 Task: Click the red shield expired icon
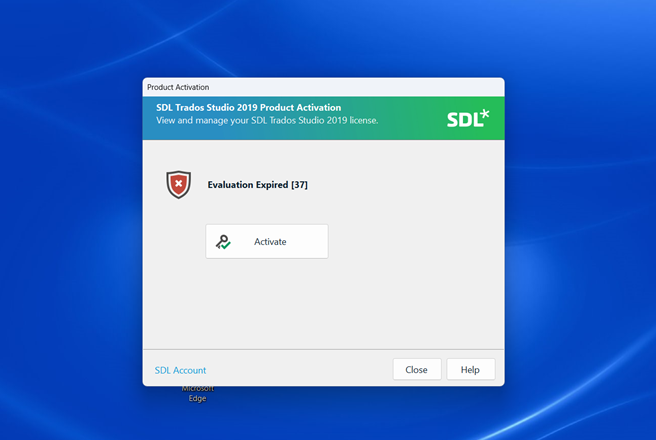[179, 184]
